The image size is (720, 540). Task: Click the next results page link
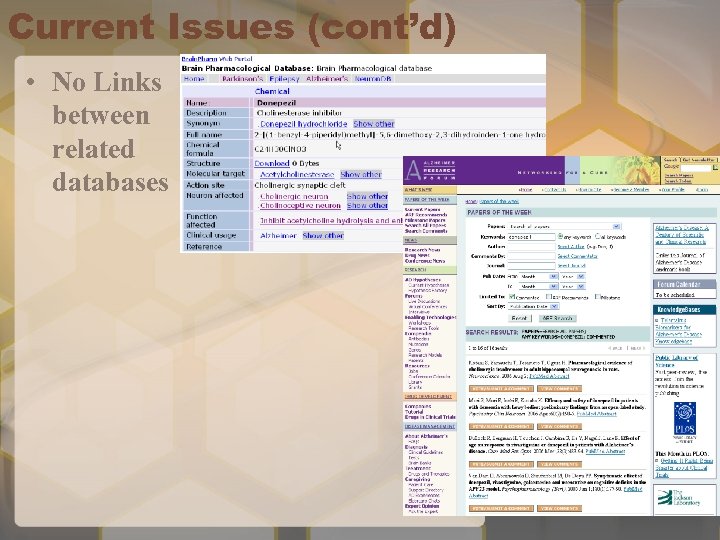(x=636, y=348)
